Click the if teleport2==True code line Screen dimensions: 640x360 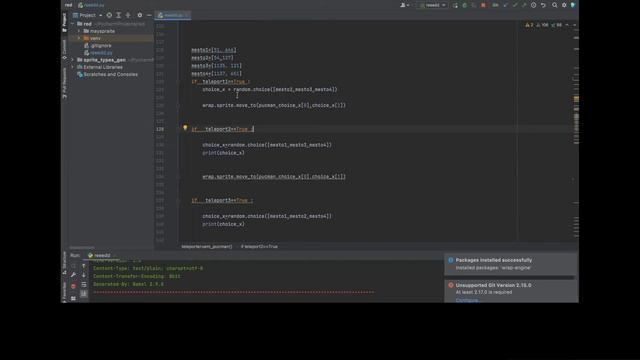click(x=222, y=129)
